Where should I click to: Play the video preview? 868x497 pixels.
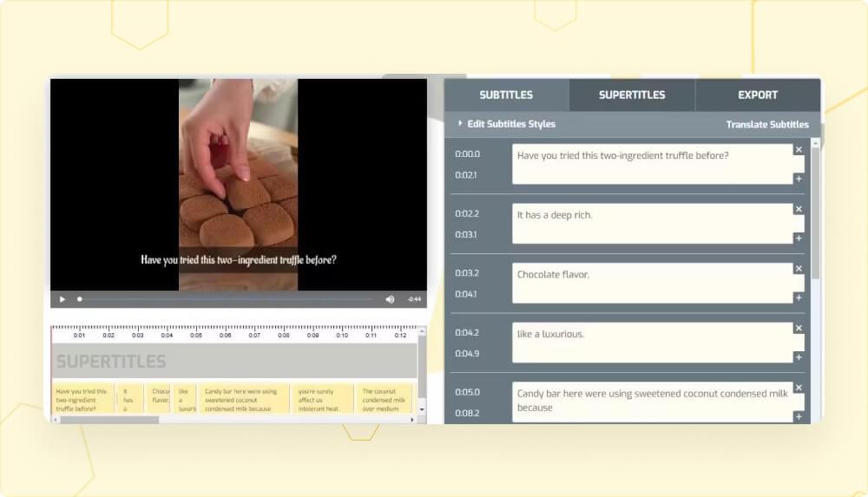pos(62,299)
